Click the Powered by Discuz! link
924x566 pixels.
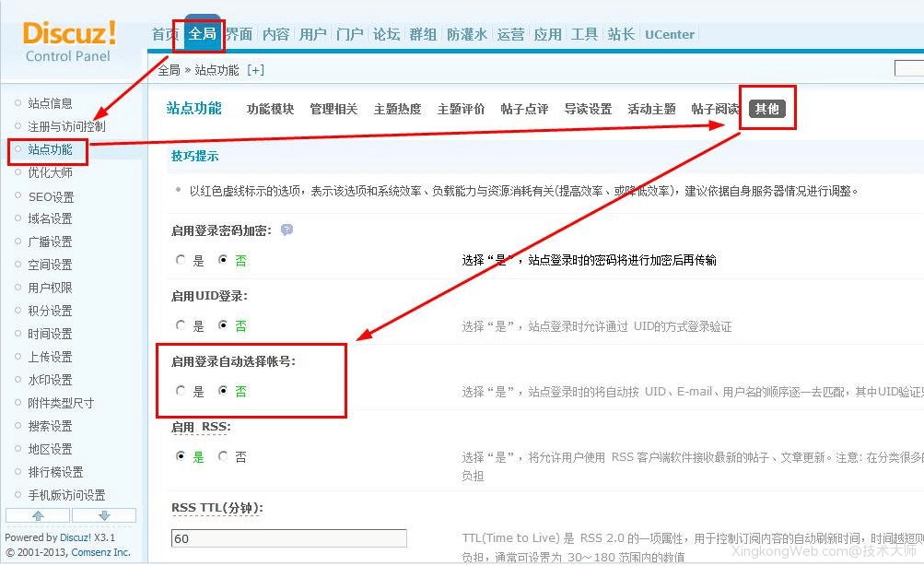click(x=76, y=537)
